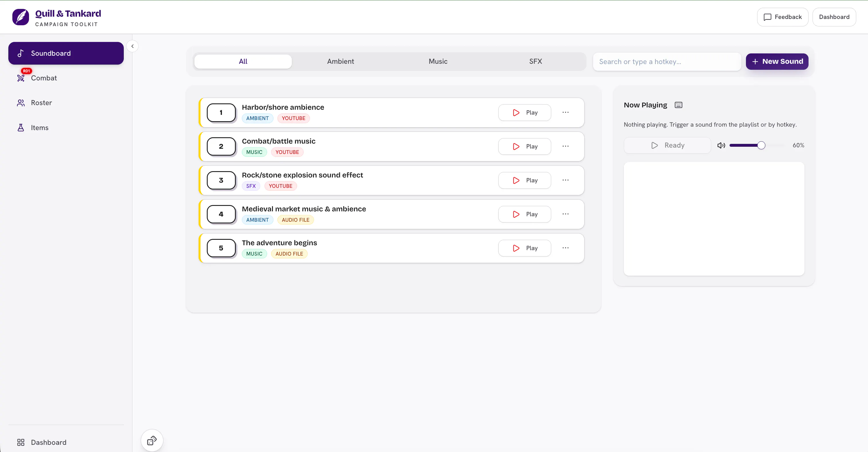Click the Ready playback button
The image size is (868, 452).
tap(667, 146)
